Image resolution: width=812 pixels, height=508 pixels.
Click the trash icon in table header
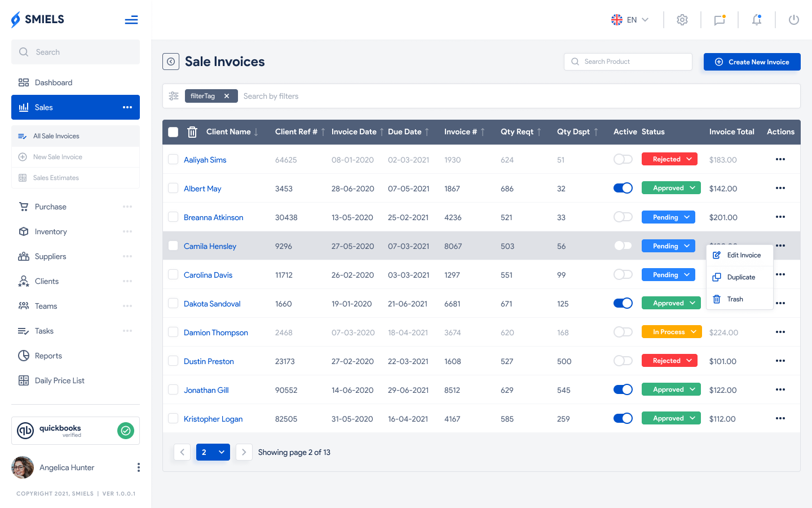point(192,132)
